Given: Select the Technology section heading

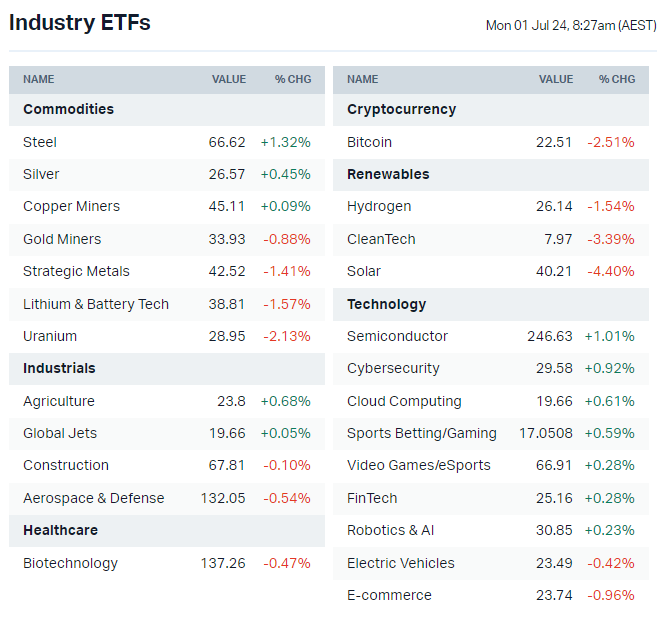Looking at the screenshot, I should coord(386,304).
